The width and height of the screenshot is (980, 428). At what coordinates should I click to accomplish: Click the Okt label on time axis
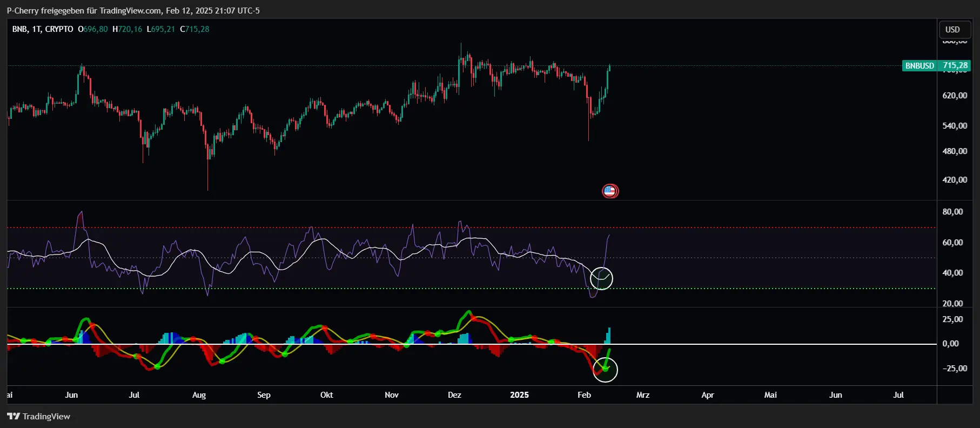click(326, 395)
